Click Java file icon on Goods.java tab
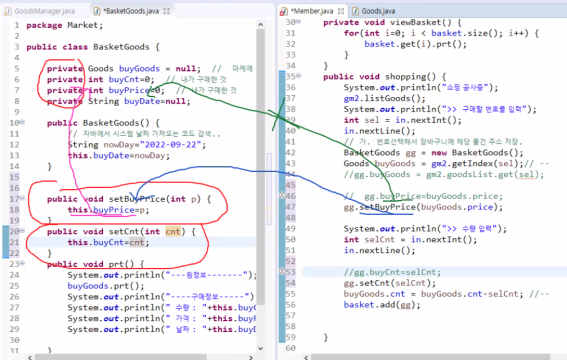 355,12
